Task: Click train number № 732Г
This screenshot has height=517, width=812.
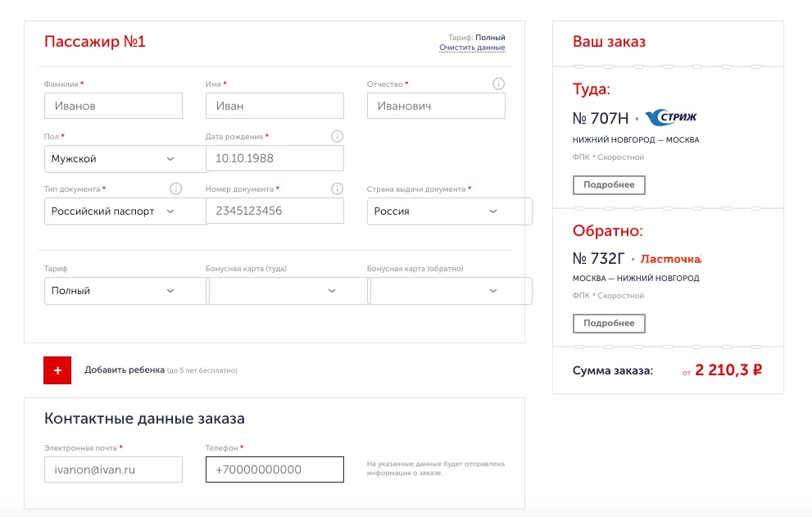Action: coord(598,258)
